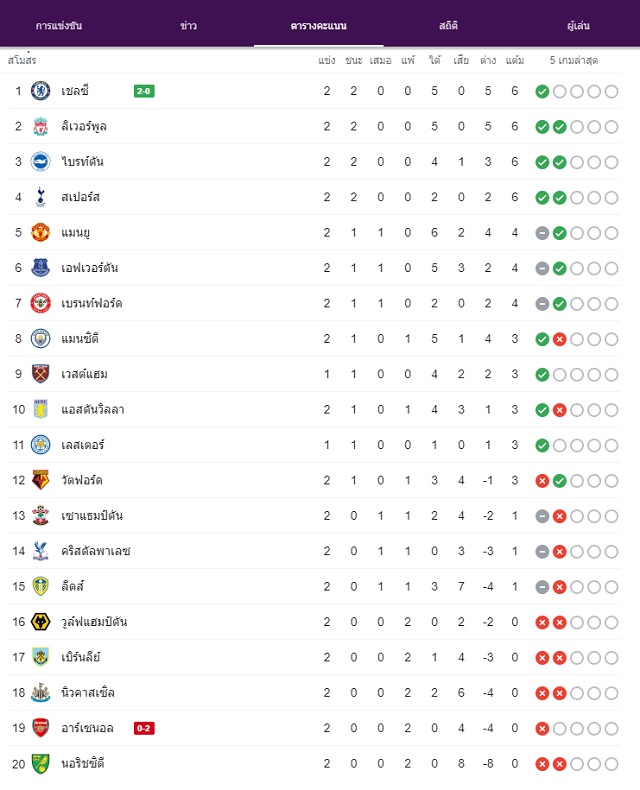
Task: Click the red 0-2 score badge
Action: pos(144,728)
